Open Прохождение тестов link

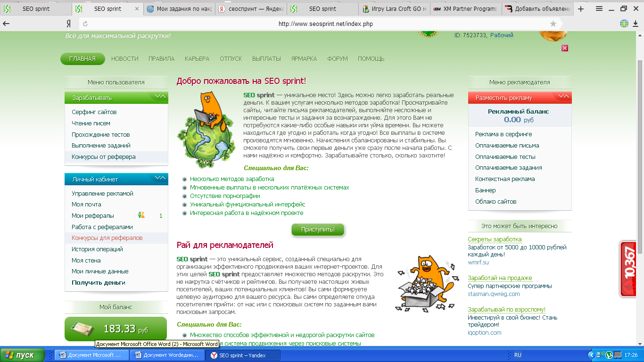point(101,135)
